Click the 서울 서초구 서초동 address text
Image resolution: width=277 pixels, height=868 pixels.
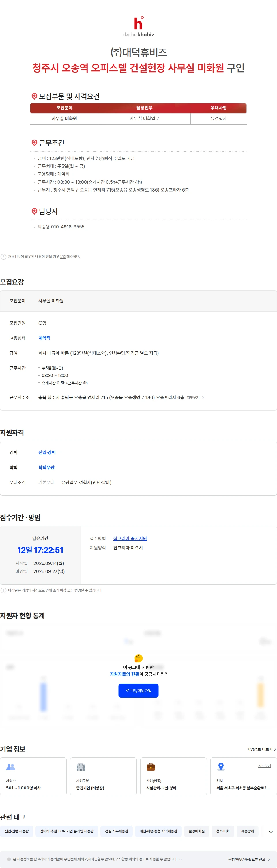point(243,788)
